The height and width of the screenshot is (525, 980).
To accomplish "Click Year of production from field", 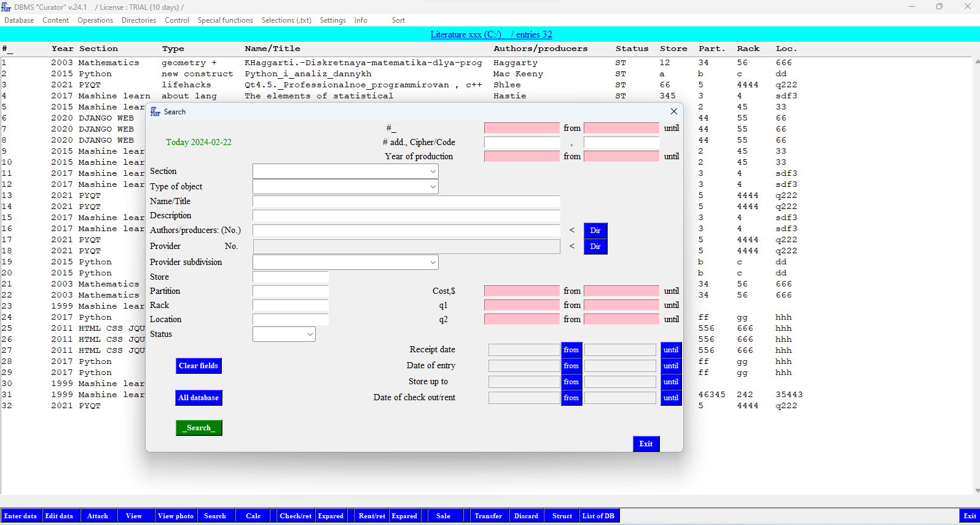I will 522,156.
